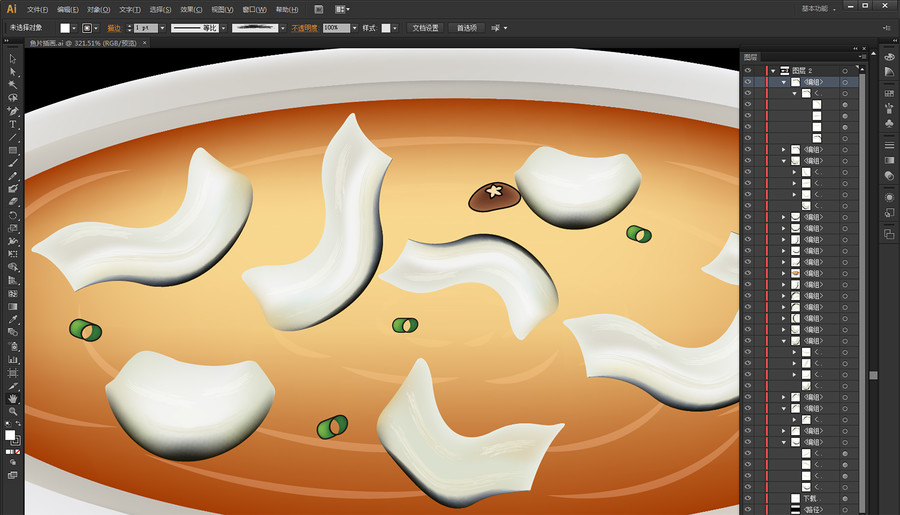
Task: Open the brush definition dropdown
Action: [x=282, y=28]
